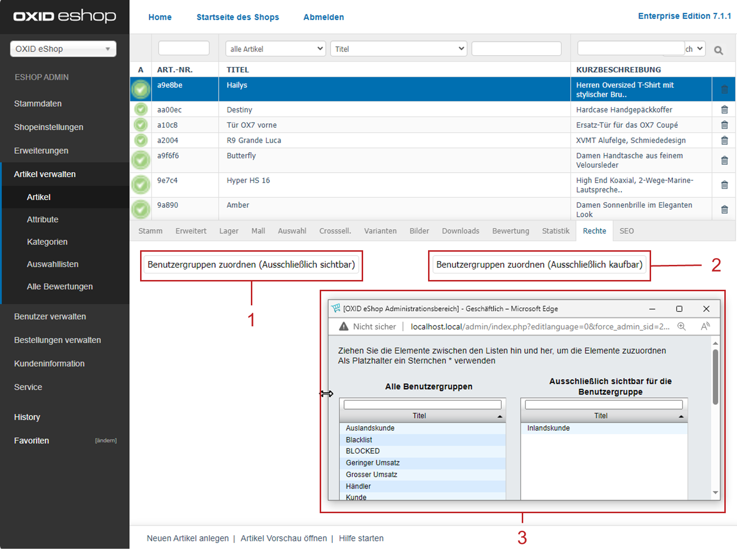Image resolution: width=737 pixels, height=560 pixels.
Task: Click the Nicht sicher warning icon
Action: 344,326
